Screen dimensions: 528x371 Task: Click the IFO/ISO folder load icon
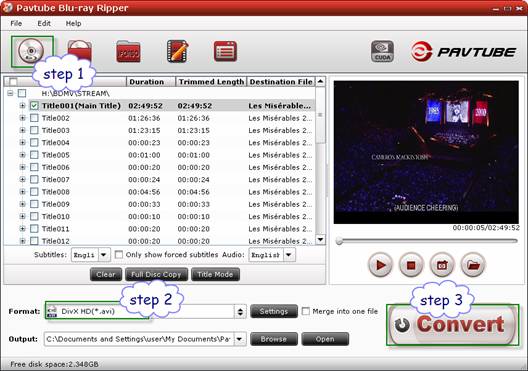tap(128, 52)
